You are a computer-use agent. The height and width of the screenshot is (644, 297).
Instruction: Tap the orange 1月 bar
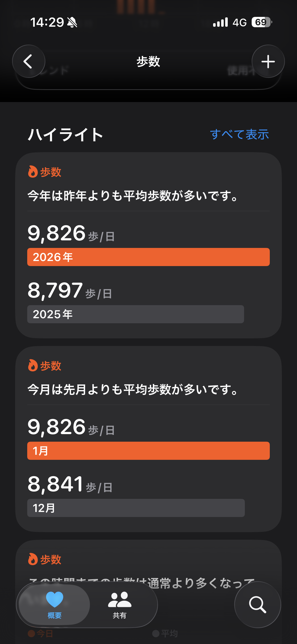tap(148, 451)
